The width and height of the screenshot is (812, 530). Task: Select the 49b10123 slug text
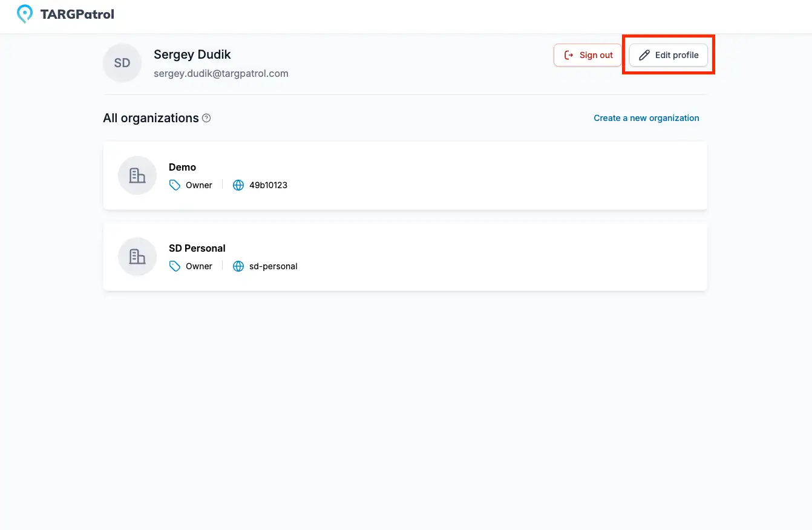[x=268, y=185]
